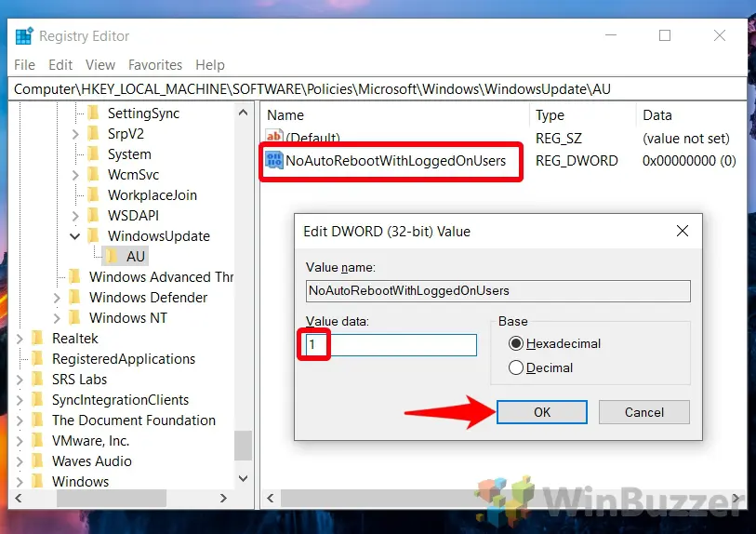Image resolution: width=756 pixels, height=534 pixels.
Task: Select the System folder icon
Action: tap(94, 154)
